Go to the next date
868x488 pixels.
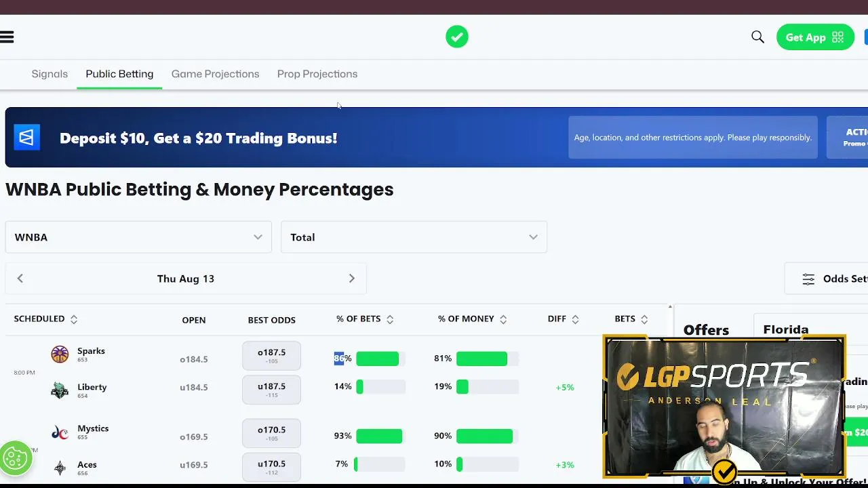tap(351, 279)
